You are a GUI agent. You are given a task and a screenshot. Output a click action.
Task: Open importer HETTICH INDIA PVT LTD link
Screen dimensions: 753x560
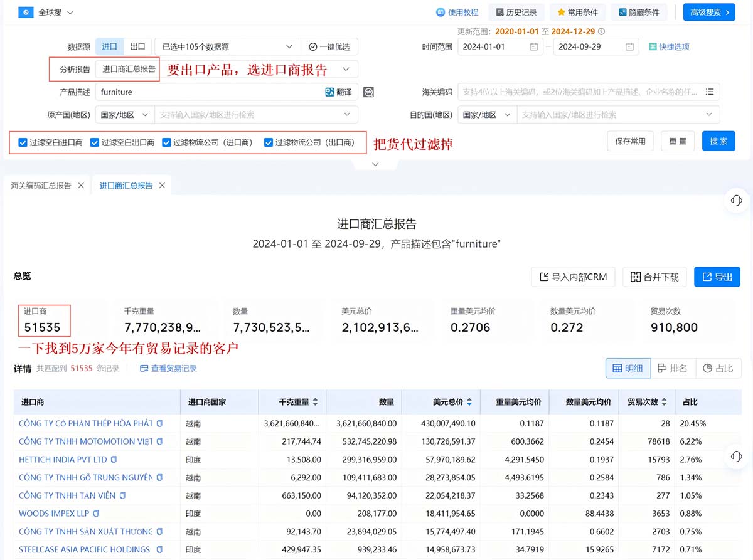click(63, 460)
